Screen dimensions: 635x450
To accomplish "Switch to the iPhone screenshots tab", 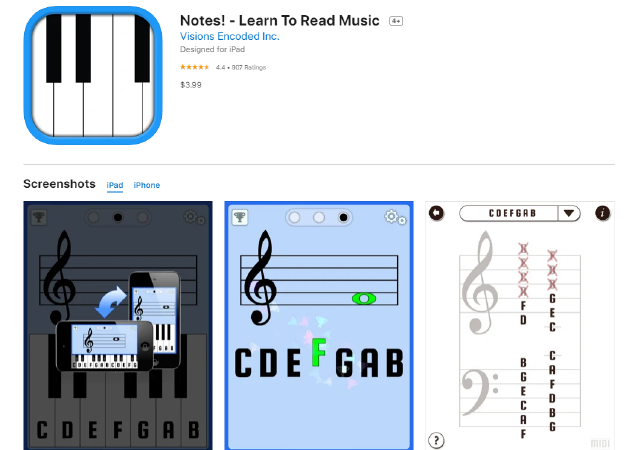I will click(x=147, y=185).
